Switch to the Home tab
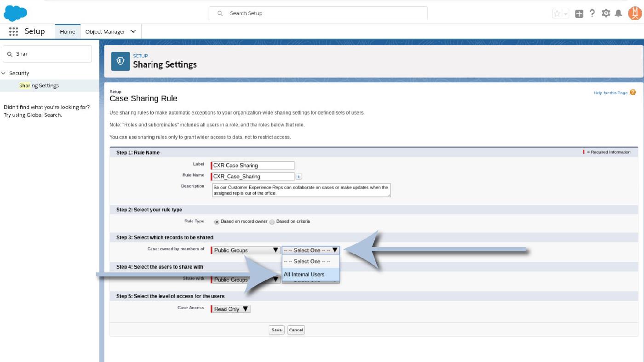This screenshot has height=362, width=644. pos(67,32)
